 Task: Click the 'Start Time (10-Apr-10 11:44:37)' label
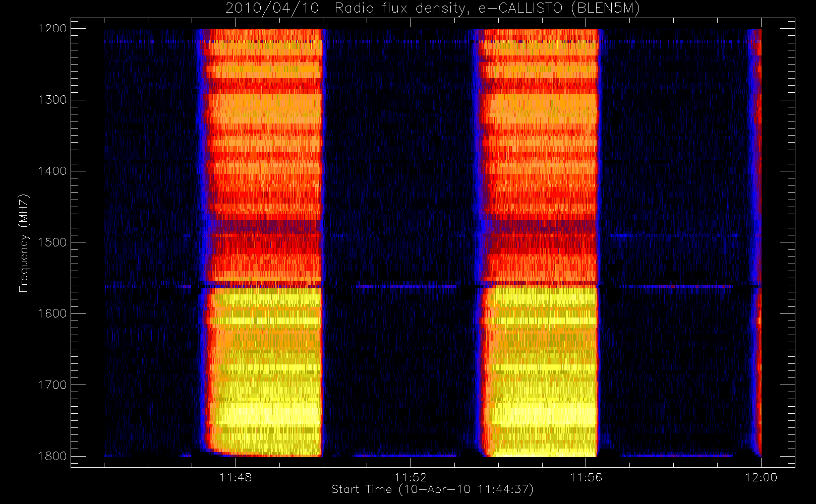(432, 489)
